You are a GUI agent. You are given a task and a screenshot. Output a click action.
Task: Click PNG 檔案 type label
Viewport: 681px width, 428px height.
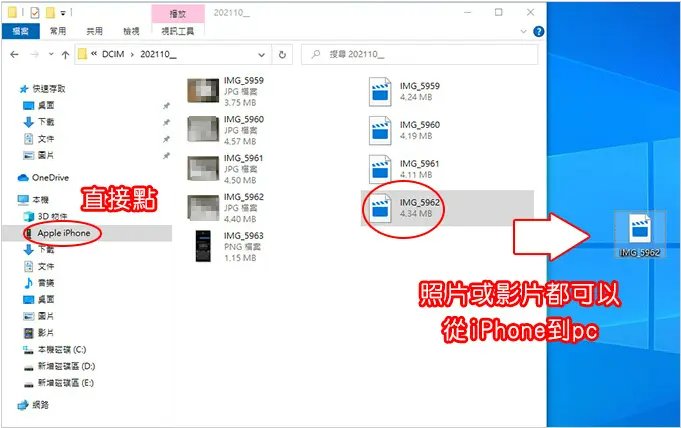tap(242, 247)
